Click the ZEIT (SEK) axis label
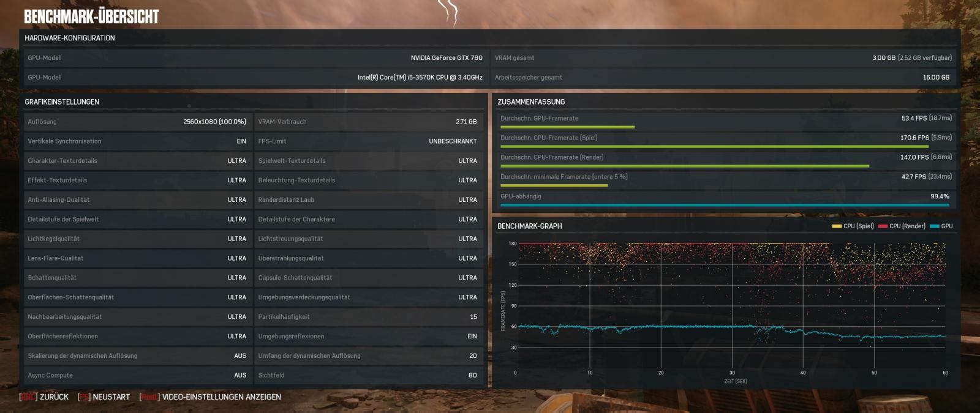980x413 pixels. point(736,382)
